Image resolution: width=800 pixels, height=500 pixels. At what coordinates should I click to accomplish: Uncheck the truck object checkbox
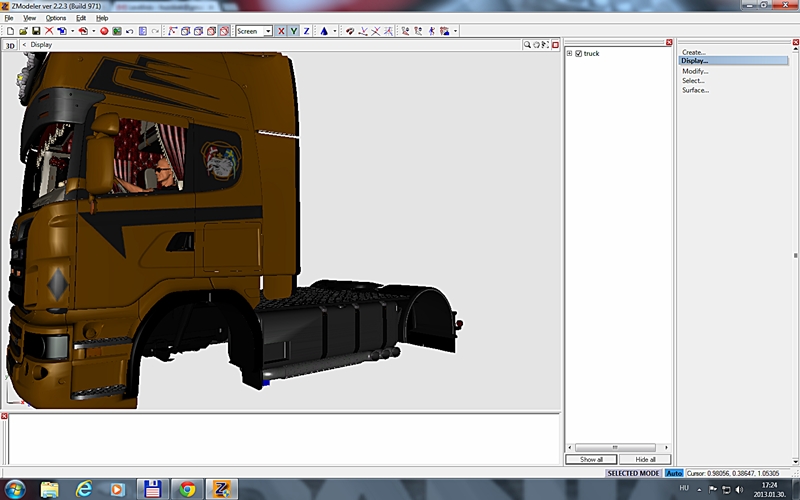click(578, 53)
